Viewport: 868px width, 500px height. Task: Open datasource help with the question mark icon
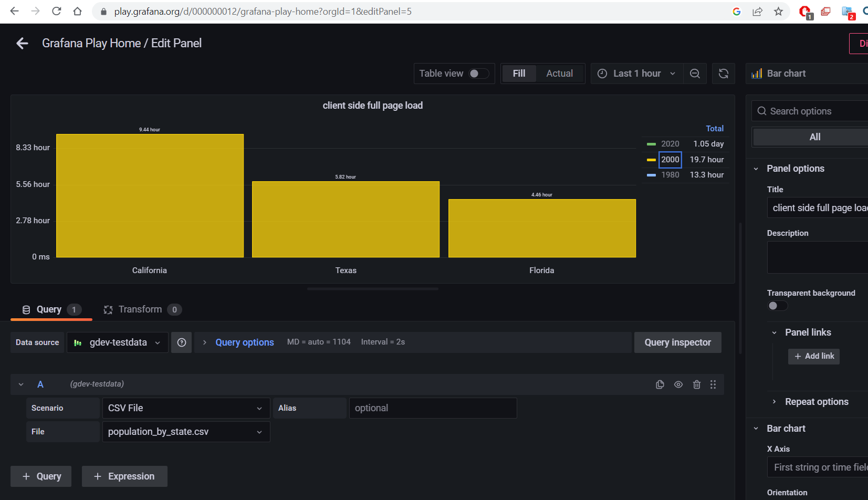(x=181, y=342)
